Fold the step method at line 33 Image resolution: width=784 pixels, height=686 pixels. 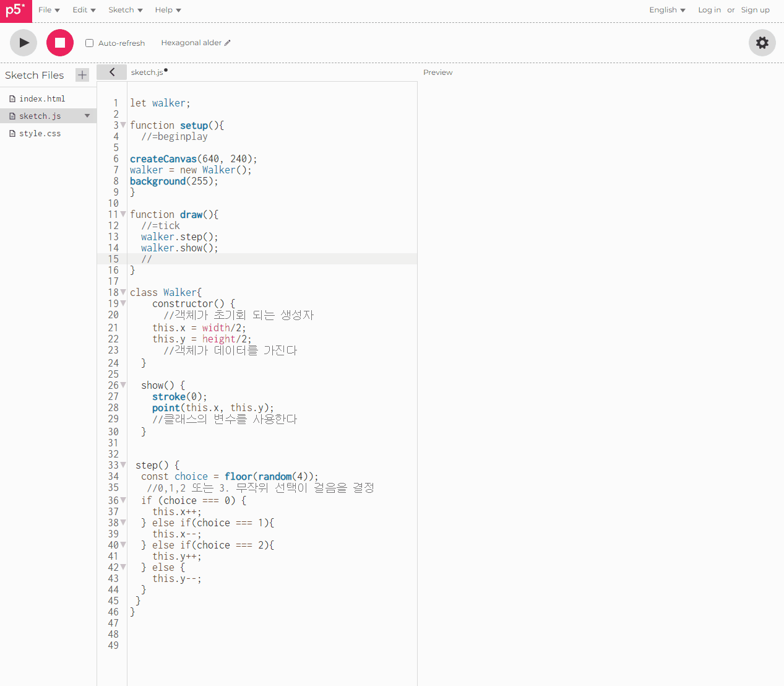123,465
